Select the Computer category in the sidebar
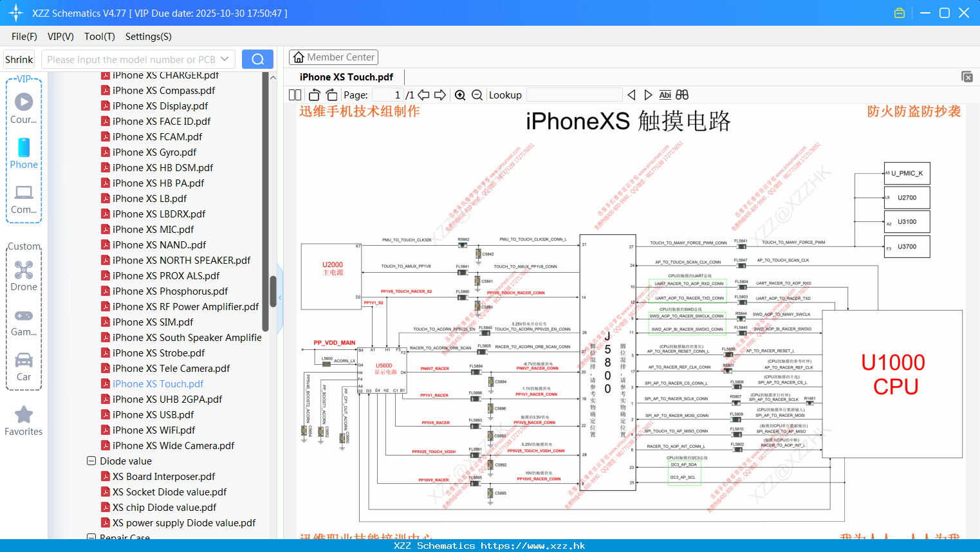980x552 pixels. point(24,199)
